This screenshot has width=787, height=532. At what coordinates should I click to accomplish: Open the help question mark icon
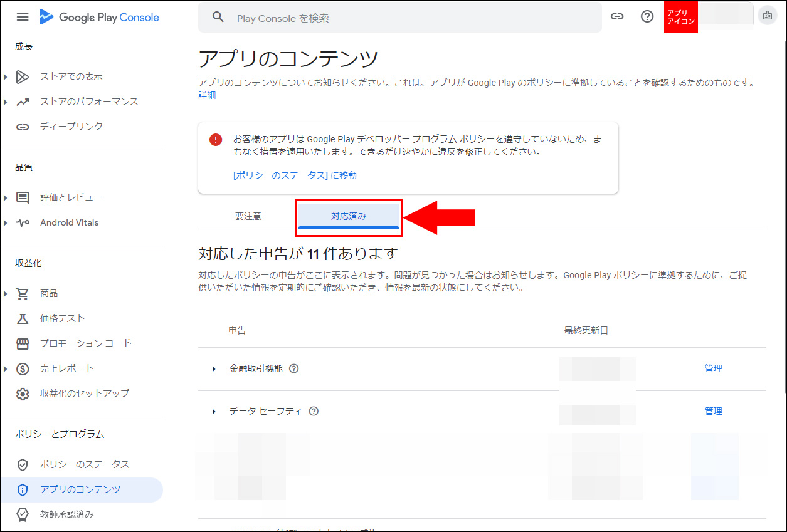pos(647,17)
